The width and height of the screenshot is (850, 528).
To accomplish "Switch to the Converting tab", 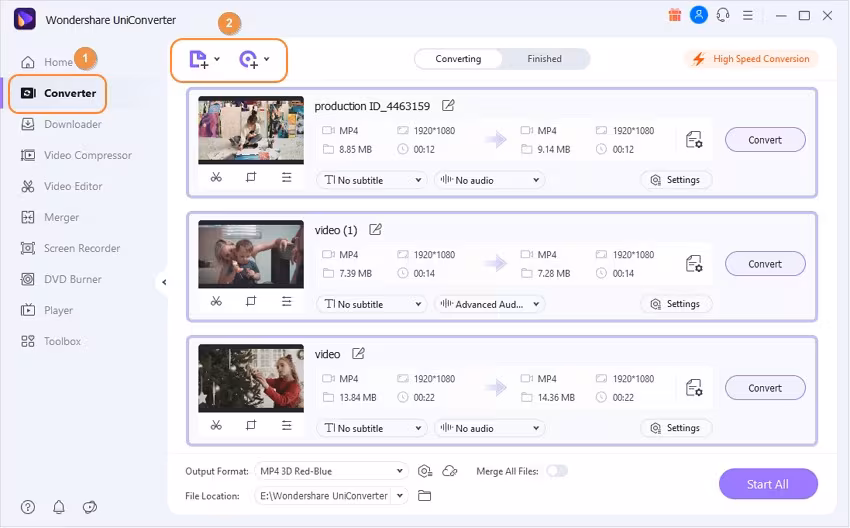I will 458,59.
